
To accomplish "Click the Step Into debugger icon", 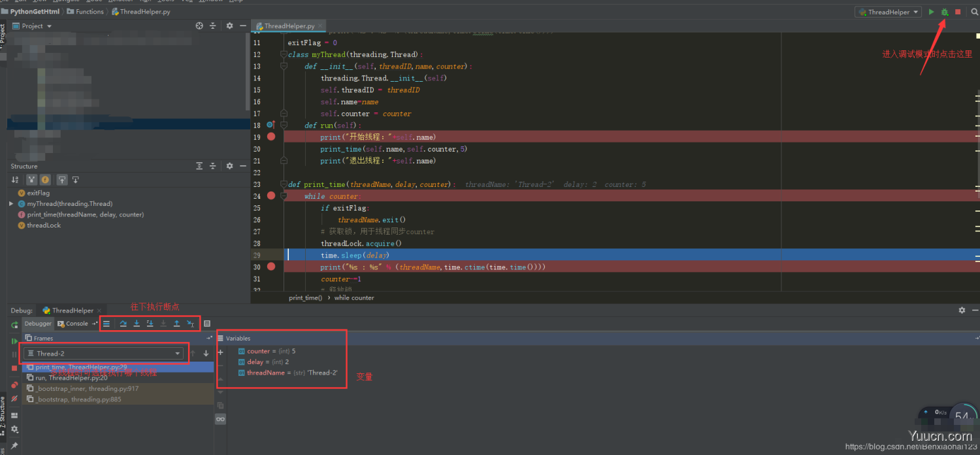I will (x=137, y=324).
